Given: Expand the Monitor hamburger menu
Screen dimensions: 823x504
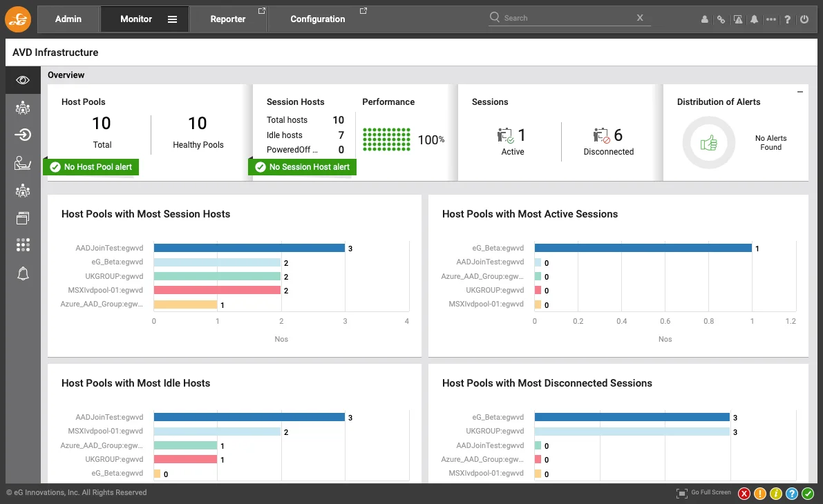Looking at the screenshot, I should 172,19.
